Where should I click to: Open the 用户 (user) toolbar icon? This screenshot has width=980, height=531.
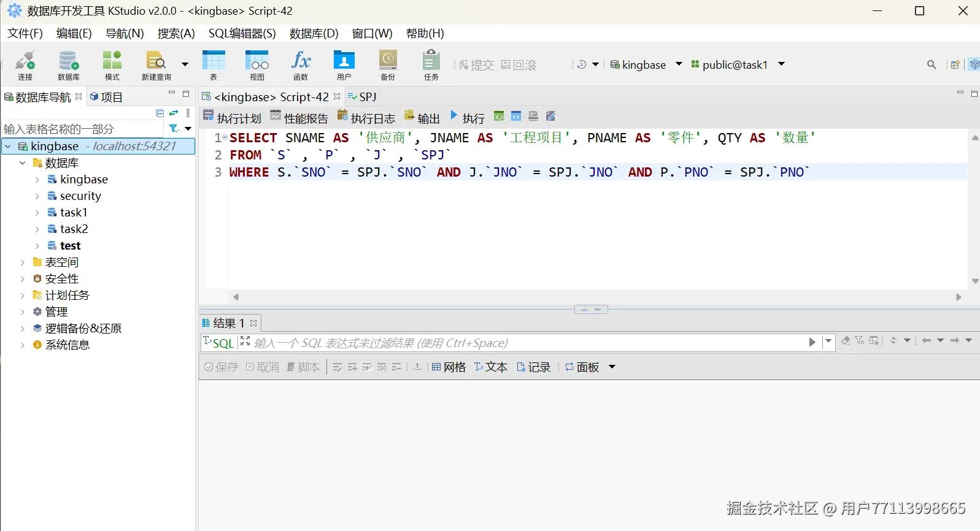tap(344, 65)
